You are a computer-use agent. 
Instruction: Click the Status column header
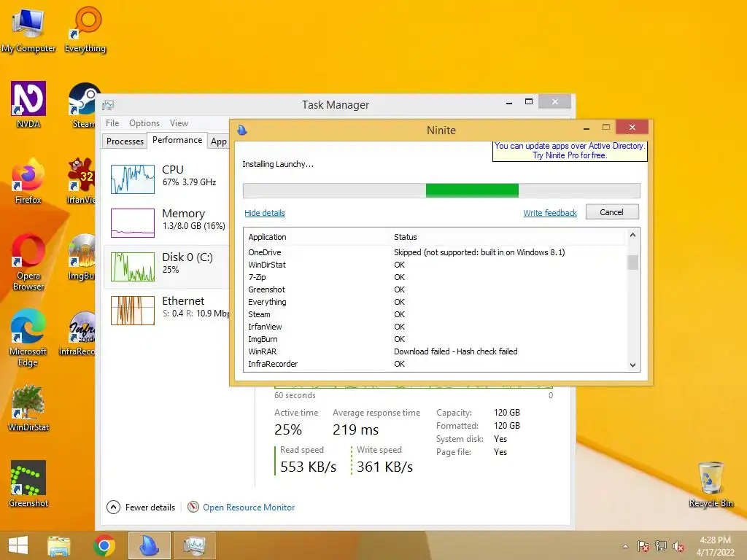point(508,237)
